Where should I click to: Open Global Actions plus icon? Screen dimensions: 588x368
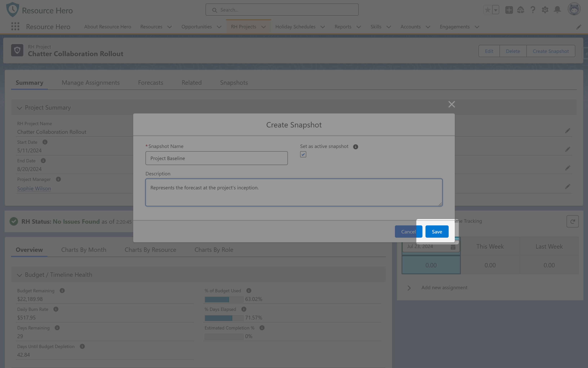(509, 10)
